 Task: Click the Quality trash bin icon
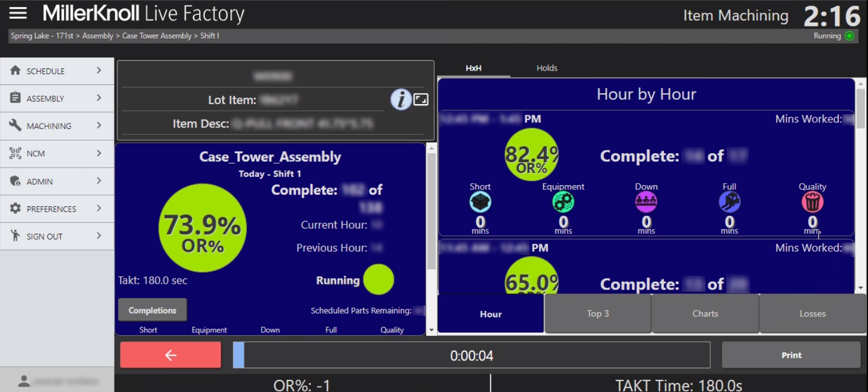click(x=812, y=202)
